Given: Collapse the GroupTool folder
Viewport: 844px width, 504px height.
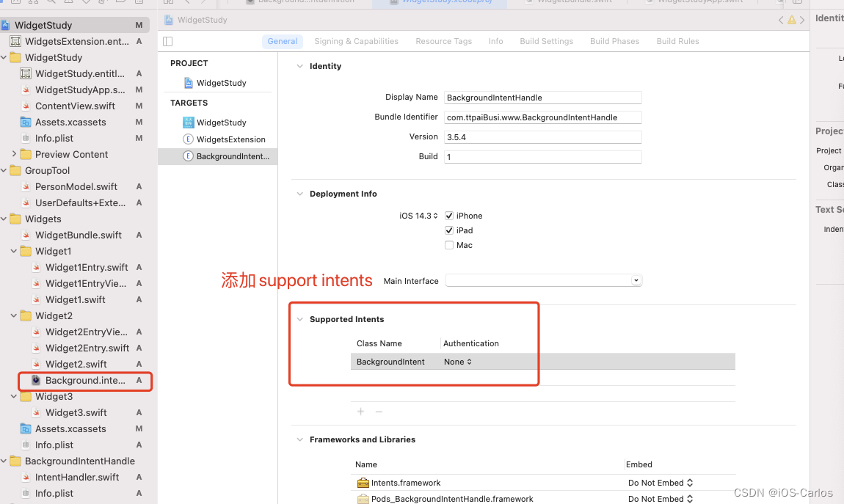Looking at the screenshot, I should point(4,170).
